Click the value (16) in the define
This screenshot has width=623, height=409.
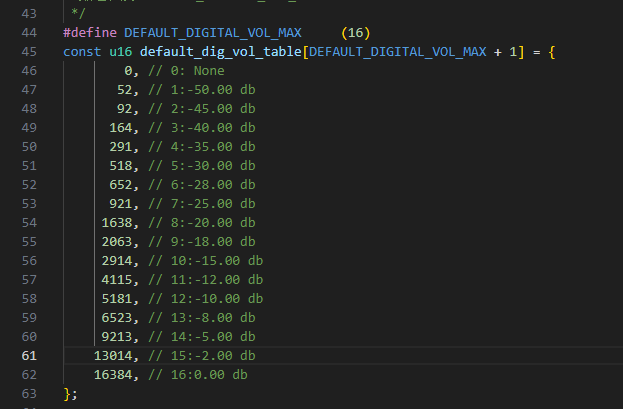tap(356, 33)
